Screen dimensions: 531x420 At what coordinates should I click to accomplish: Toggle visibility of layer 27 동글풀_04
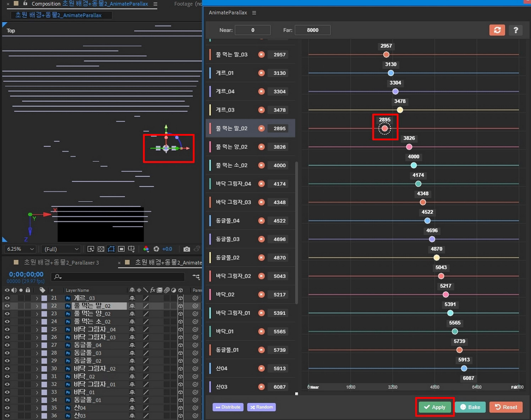pos(7,345)
